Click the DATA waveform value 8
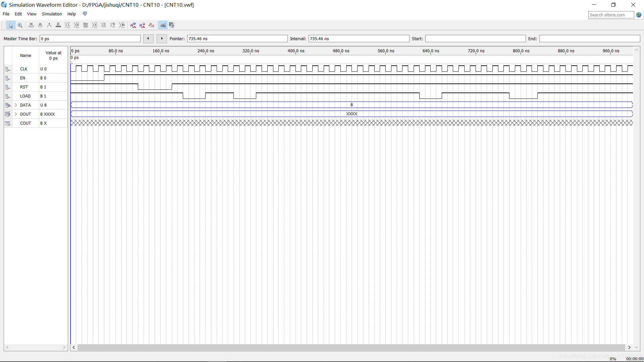This screenshot has width=644, height=362. coord(352,105)
